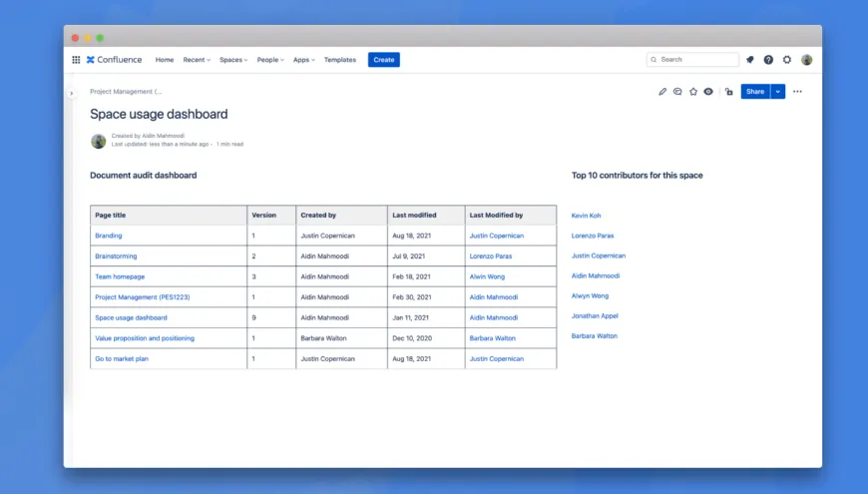The image size is (868, 494).
Task: Focus the Search input field
Action: [692, 59]
